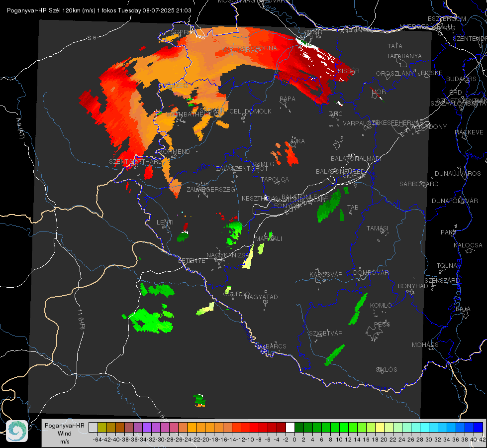The image size is (487, 448).
Task: Click the LENTI label
Action: (165, 223)
